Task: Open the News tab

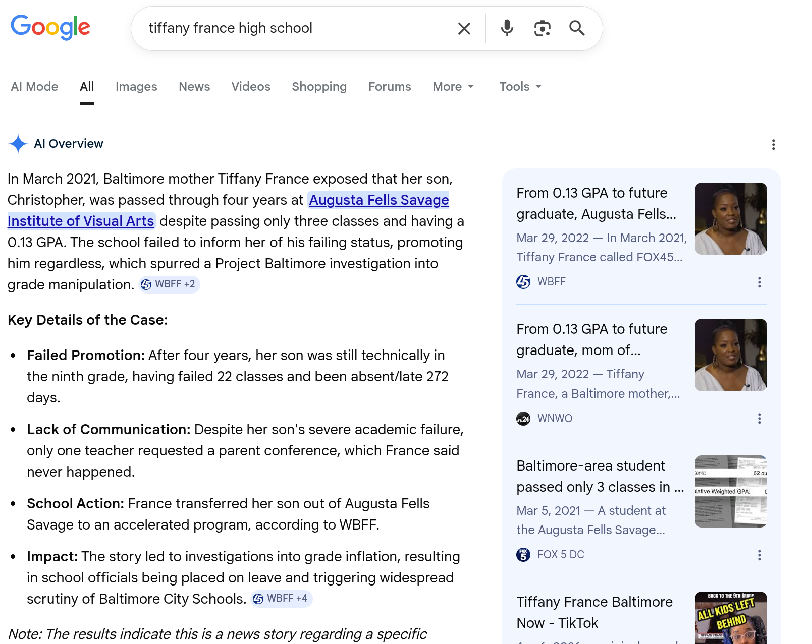Action: (x=194, y=87)
